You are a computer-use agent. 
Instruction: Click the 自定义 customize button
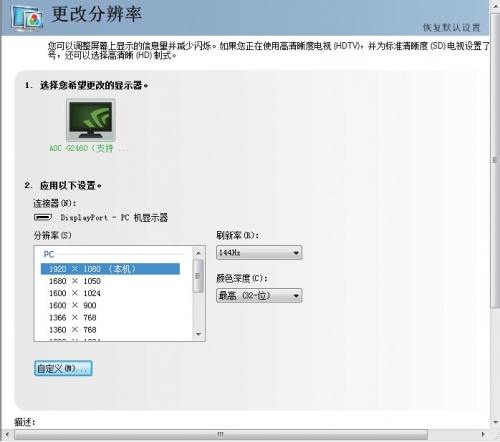coord(63,368)
